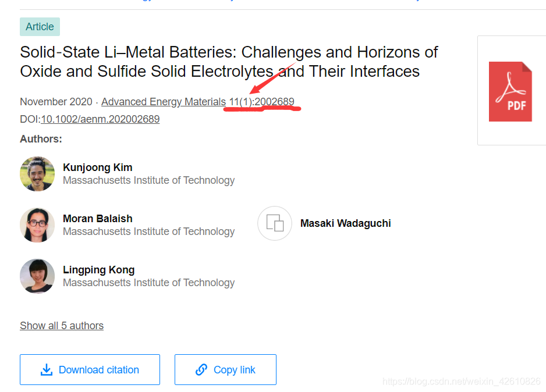The height and width of the screenshot is (392, 546).
Task: Open the Kunjoong Kim author name link
Action: click(x=98, y=168)
